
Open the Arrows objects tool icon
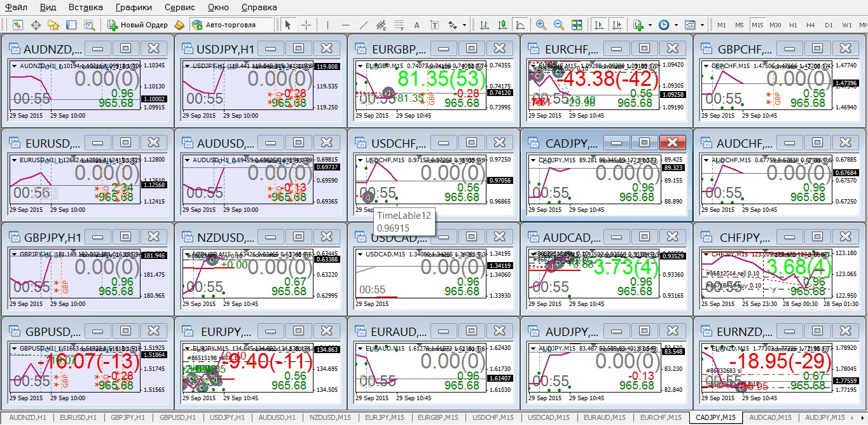453,25
